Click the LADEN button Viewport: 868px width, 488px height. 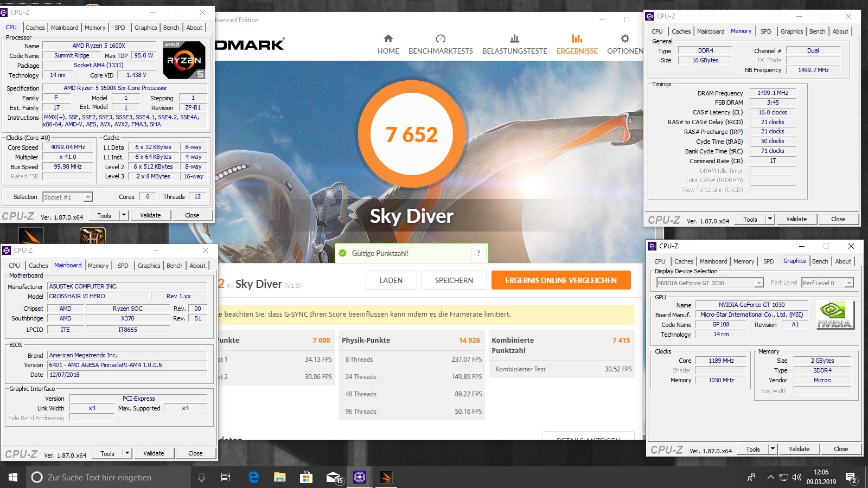pyautogui.click(x=391, y=280)
